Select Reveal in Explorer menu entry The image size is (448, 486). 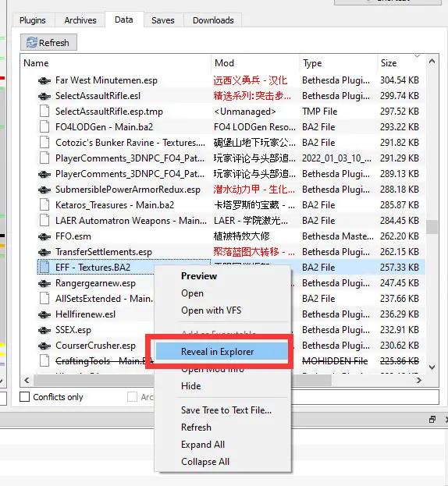(x=222, y=352)
